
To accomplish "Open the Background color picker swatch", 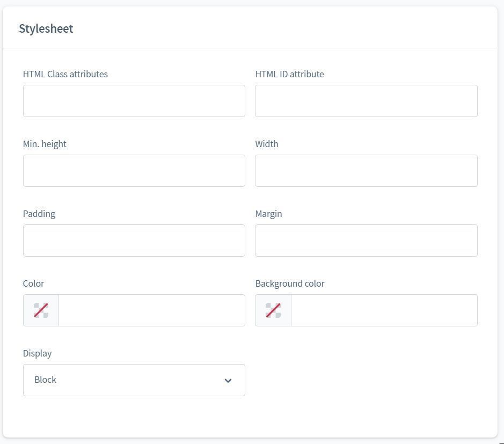I will click(x=273, y=310).
